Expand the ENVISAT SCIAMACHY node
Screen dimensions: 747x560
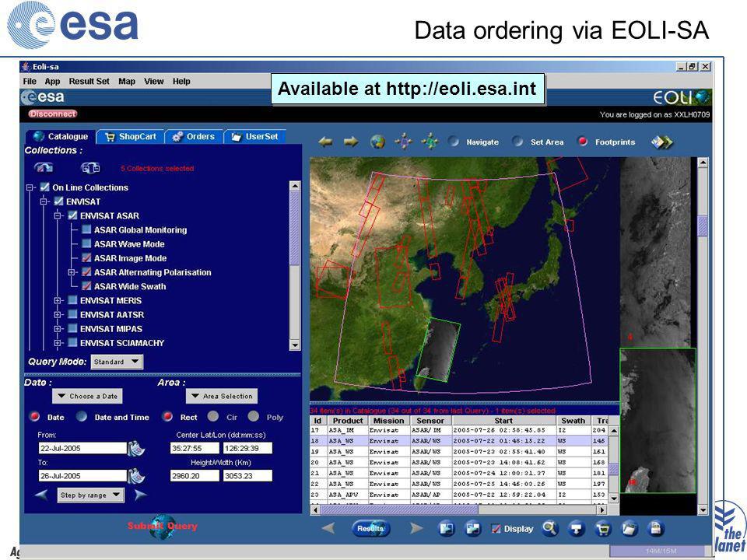click(58, 343)
